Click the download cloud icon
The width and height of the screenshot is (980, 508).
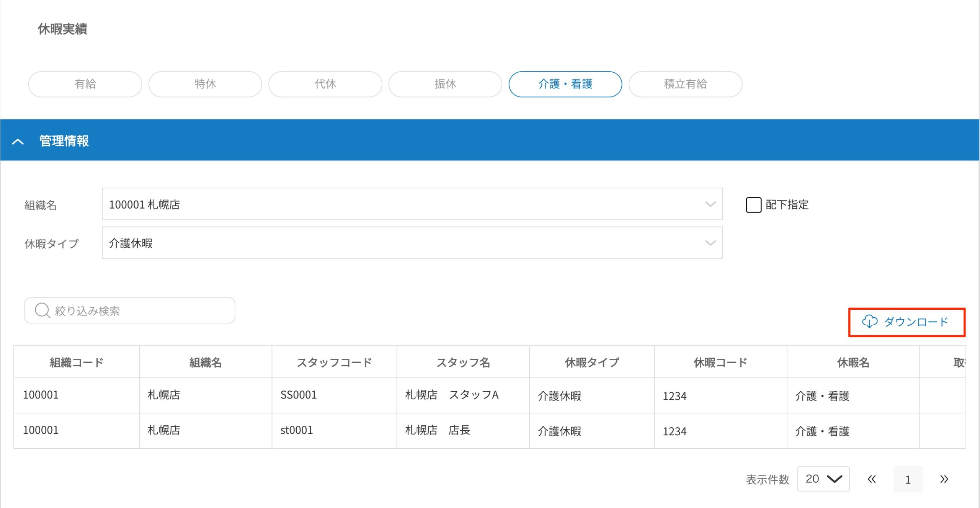[871, 322]
